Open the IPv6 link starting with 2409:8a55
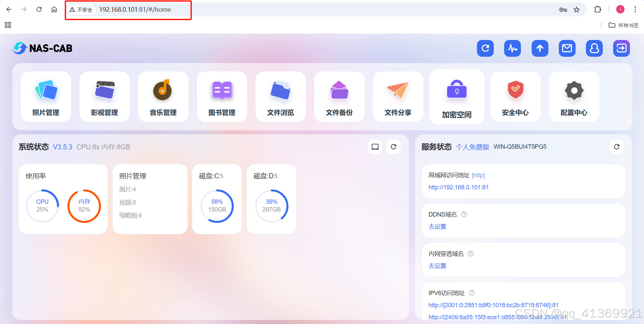This screenshot has width=644, height=324. [497, 317]
